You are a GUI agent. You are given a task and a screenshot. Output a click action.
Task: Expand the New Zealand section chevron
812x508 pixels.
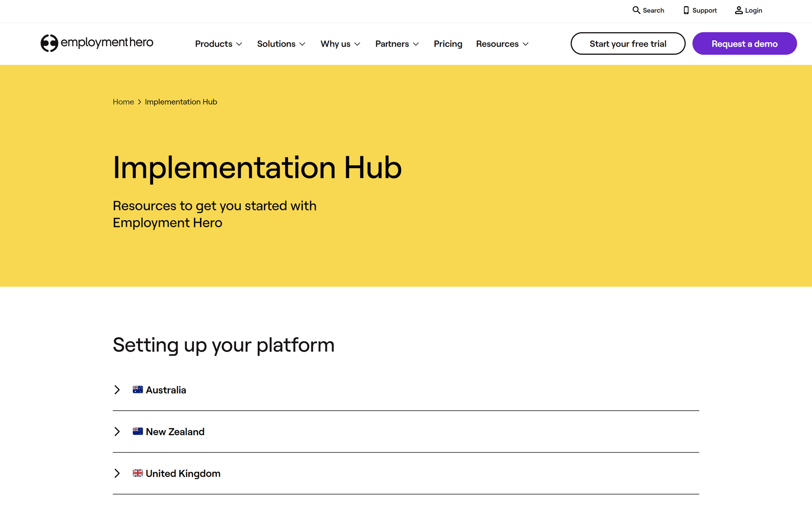point(117,431)
